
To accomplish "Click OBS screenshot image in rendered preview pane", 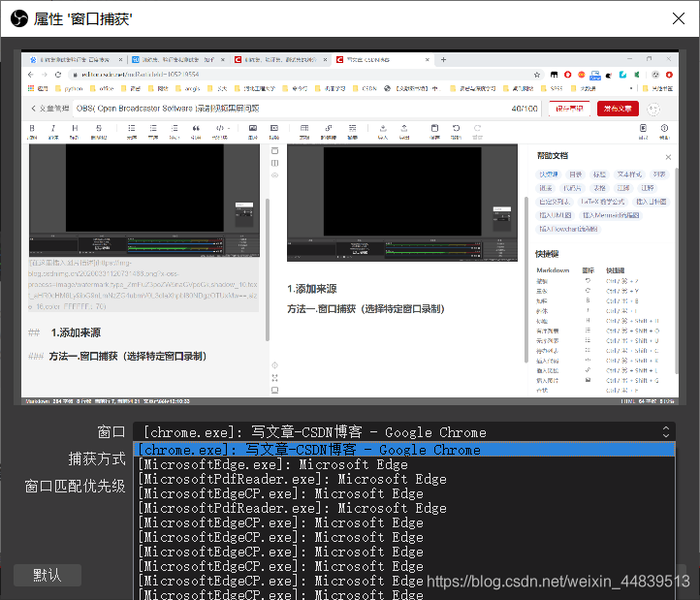I will tap(402, 203).
